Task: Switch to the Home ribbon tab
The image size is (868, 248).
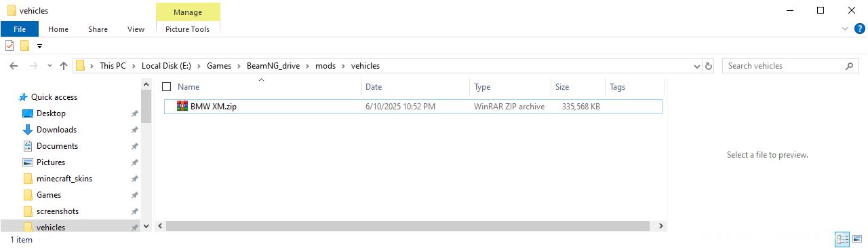Action: pyautogui.click(x=58, y=29)
